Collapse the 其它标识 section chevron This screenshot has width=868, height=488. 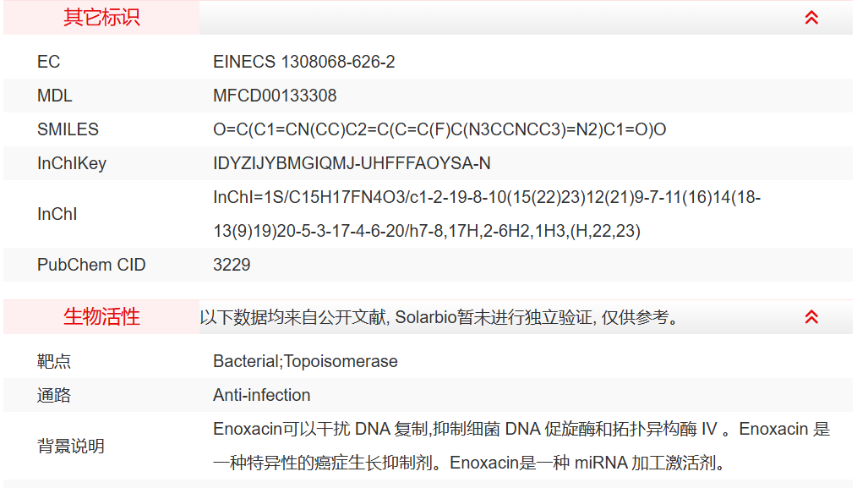pyautogui.click(x=811, y=18)
